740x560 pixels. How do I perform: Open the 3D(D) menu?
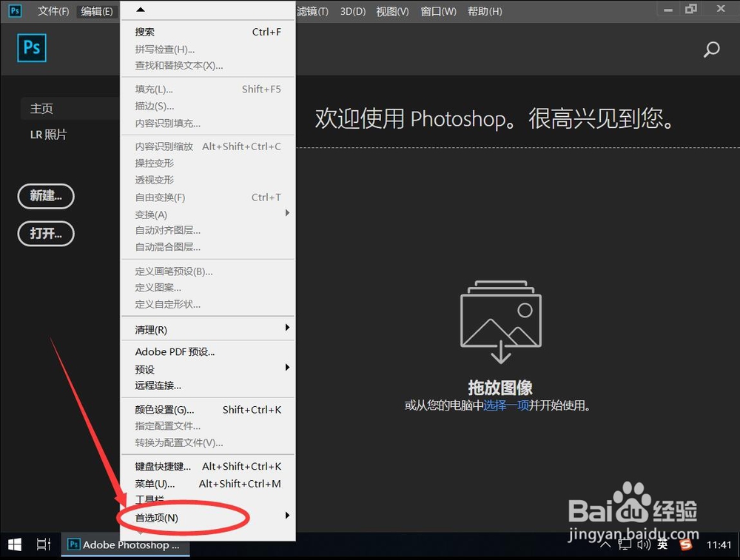353,11
